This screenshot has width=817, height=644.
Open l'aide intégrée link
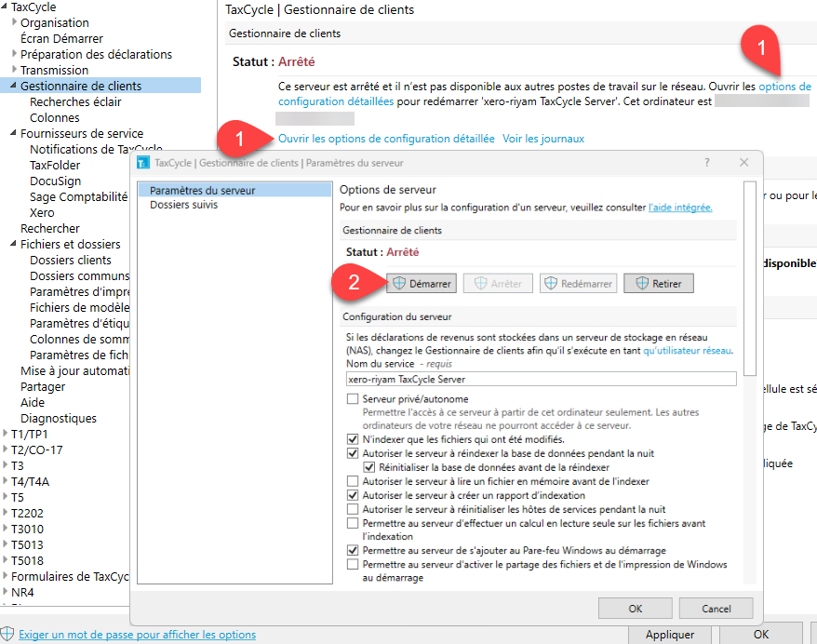[x=680, y=208]
